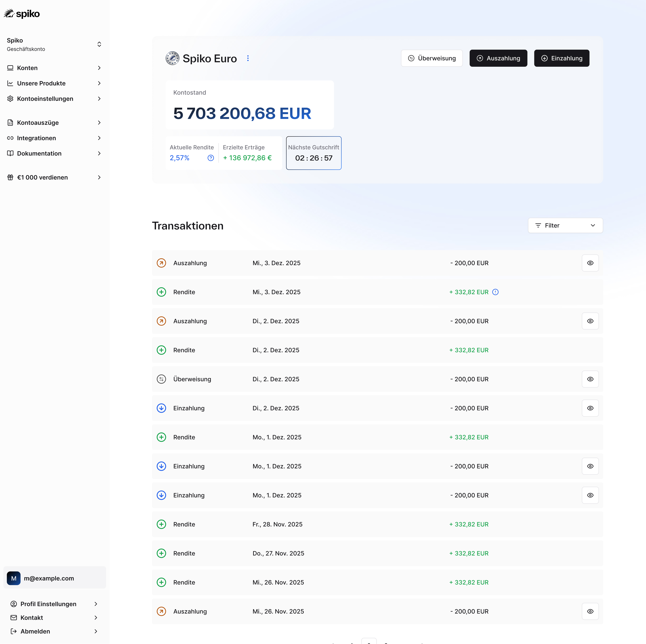Image resolution: width=646 pixels, height=644 pixels.
Task: Show Einzahlung Di., 2. Dez. details with eye icon
Action: (x=590, y=408)
